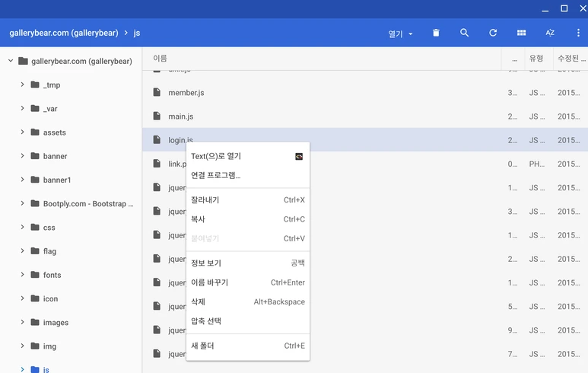Maximize the window

pos(564,8)
